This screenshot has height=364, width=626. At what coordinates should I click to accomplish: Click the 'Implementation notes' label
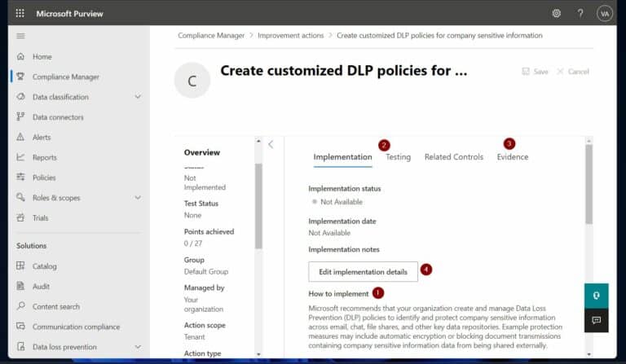344,249
